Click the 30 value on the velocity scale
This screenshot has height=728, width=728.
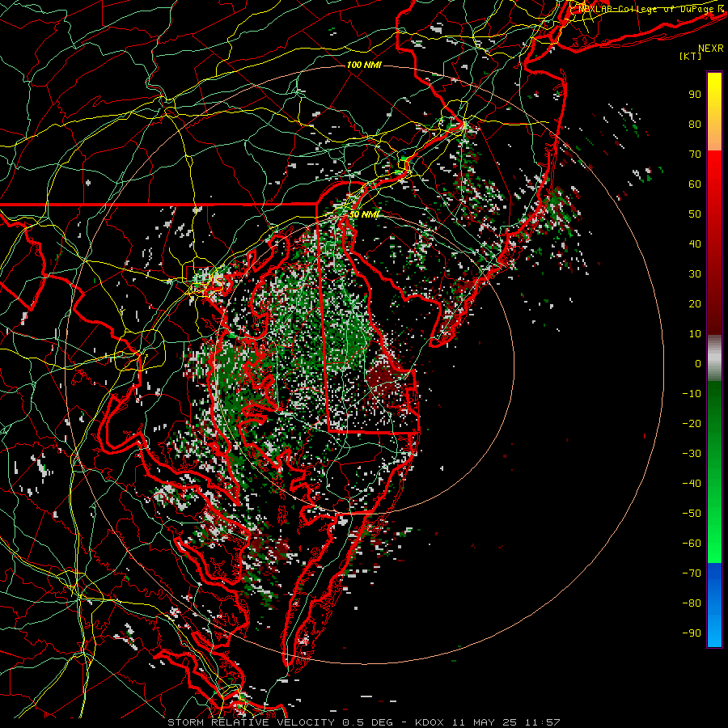click(695, 274)
